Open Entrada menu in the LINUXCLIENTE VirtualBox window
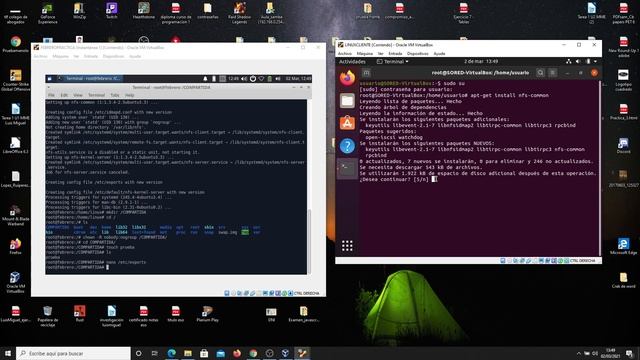 (395, 53)
